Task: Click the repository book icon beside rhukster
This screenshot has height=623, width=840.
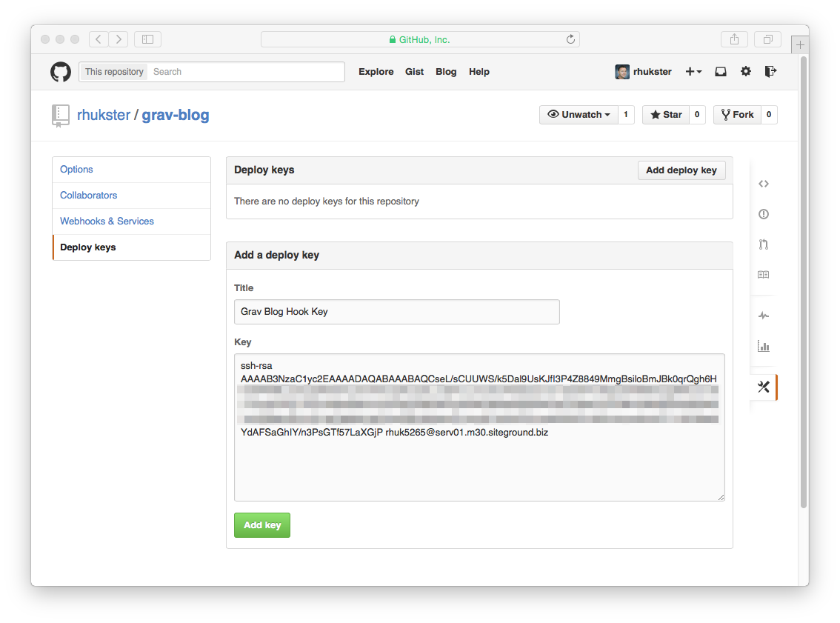Action: coord(61,116)
